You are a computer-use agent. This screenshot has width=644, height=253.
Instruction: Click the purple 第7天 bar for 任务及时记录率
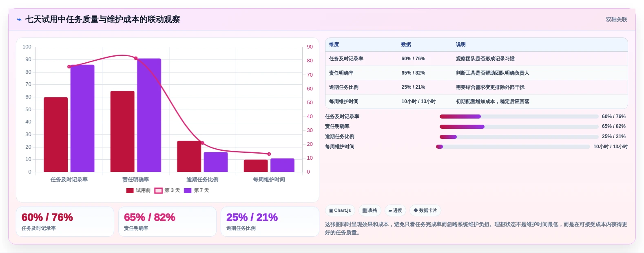pyautogui.click(x=82, y=118)
